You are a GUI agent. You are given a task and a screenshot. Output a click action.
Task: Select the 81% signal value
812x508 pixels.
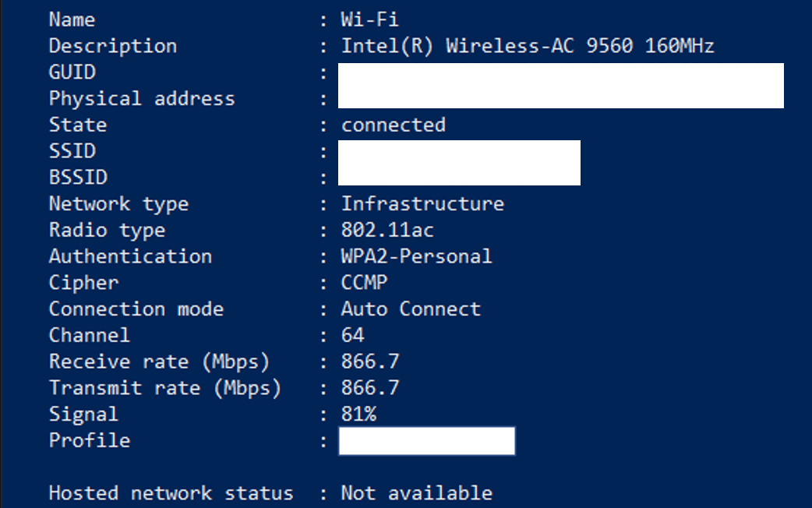[359, 415]
